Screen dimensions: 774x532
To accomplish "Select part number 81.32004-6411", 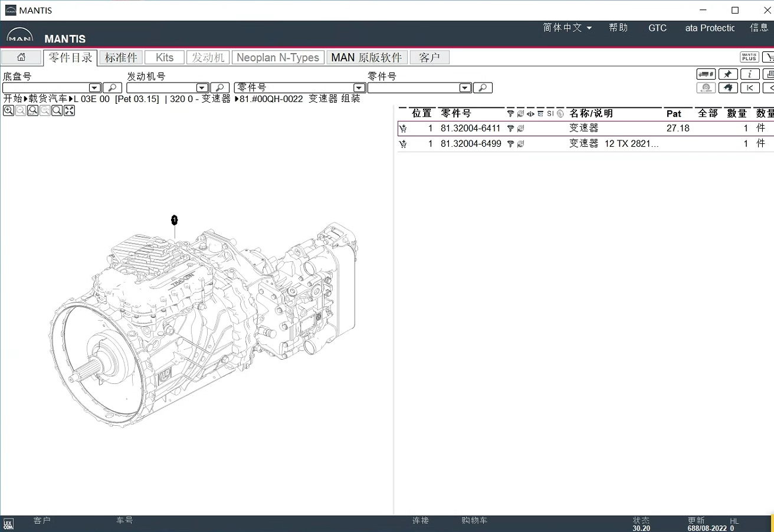I will click(x=471, y=128).
